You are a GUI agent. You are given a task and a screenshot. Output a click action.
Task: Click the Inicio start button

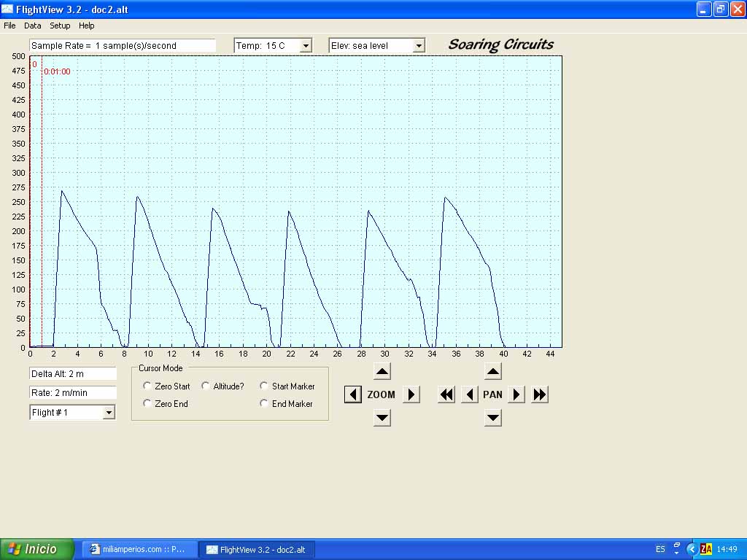37,549
